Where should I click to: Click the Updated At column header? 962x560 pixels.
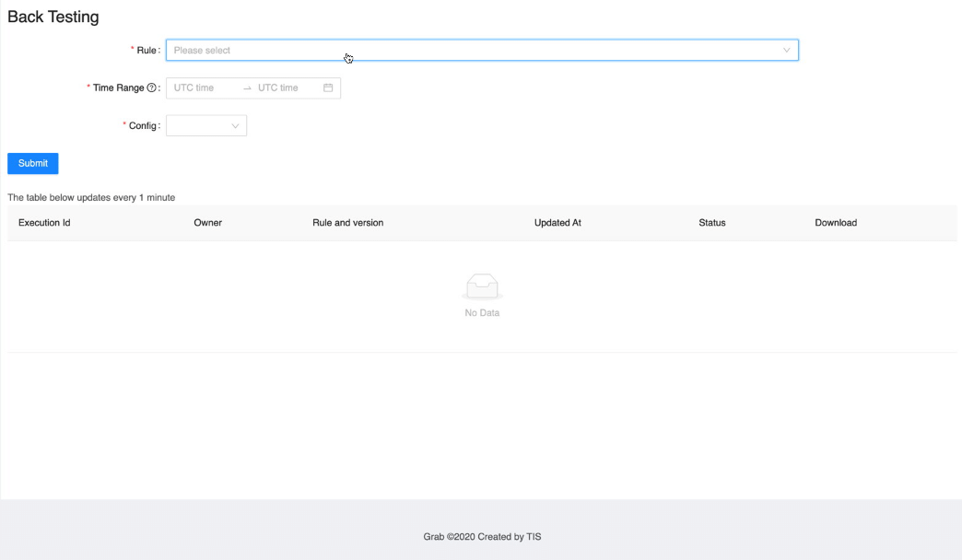pos(557,223)
